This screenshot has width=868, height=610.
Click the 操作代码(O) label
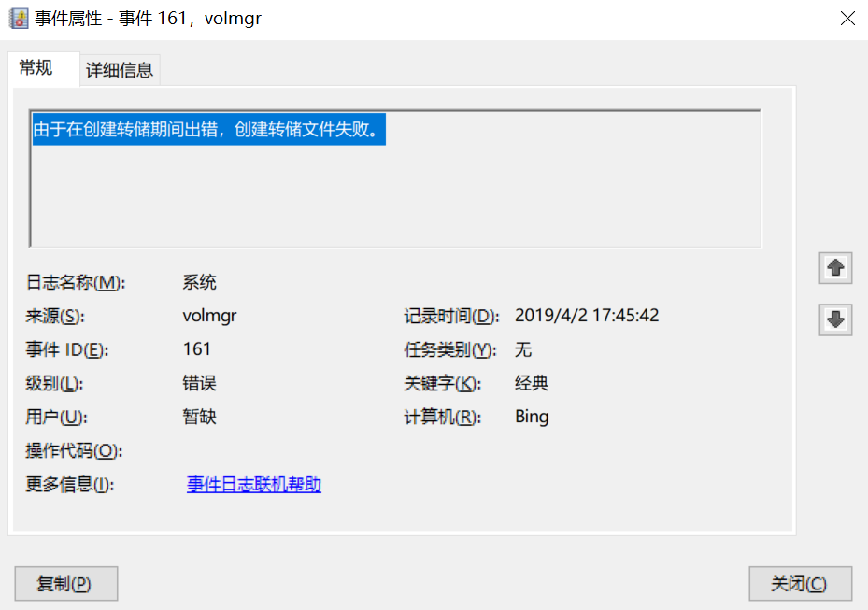pos(74,450)
